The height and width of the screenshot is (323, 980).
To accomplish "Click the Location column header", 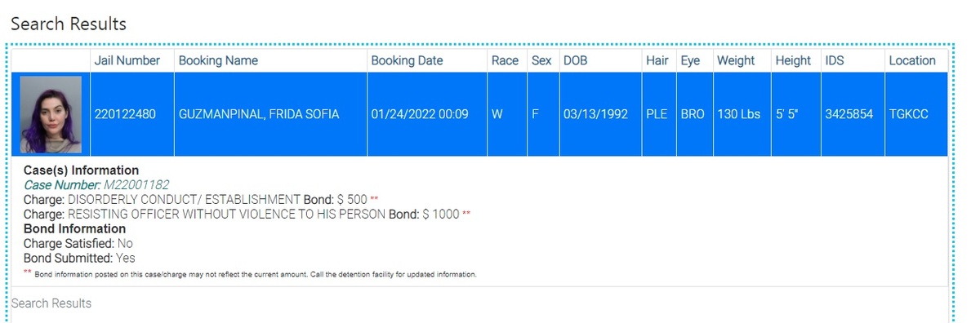I will [x=912, y=60].
